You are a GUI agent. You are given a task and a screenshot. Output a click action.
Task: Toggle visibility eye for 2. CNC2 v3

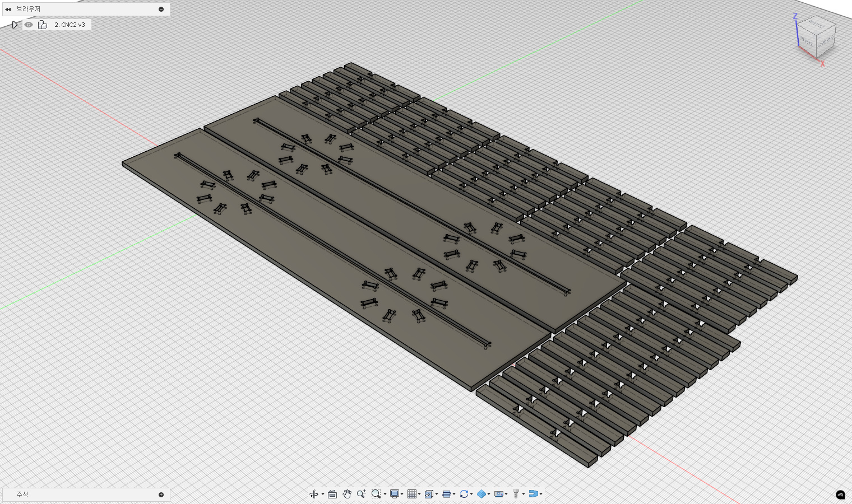coord(29,25)
